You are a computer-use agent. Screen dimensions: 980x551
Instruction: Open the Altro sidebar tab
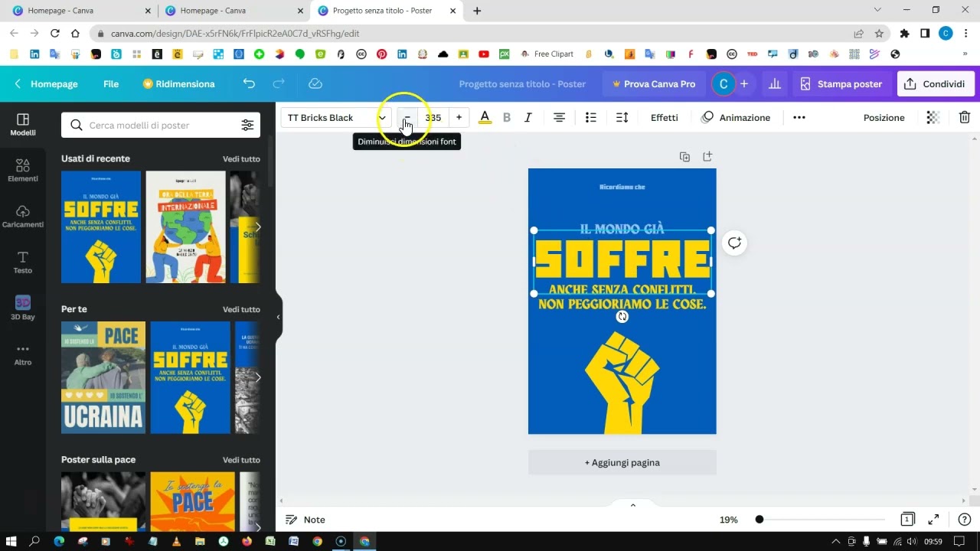(23, 354)
